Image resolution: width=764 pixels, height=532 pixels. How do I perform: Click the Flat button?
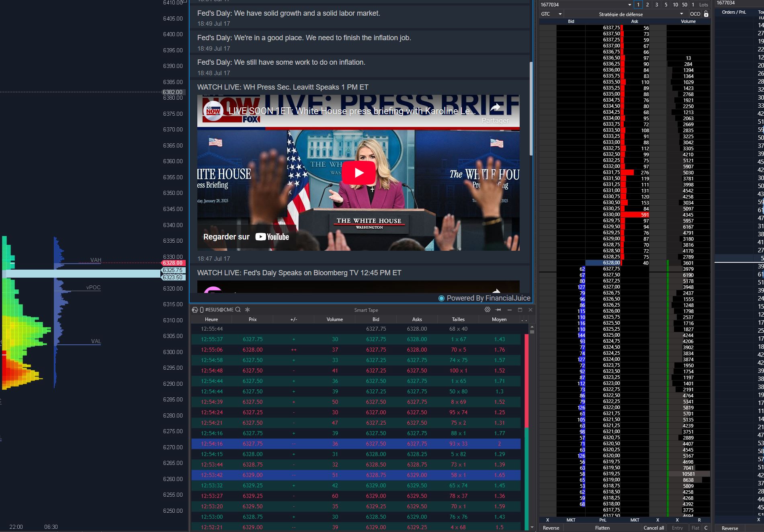696,528
